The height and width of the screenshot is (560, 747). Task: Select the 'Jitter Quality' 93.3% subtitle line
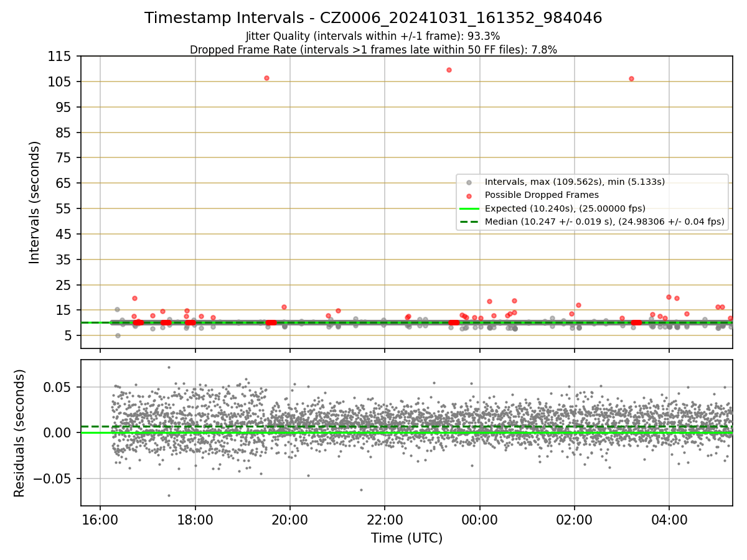[373, 36]
